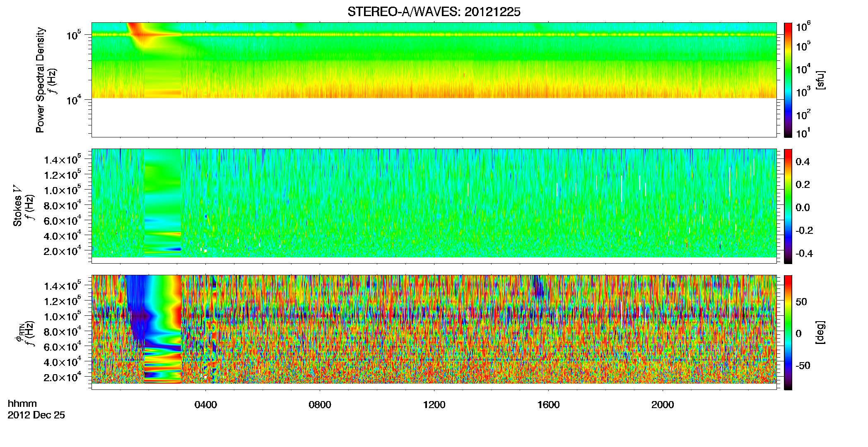Click the Stokes V axis label

coord(17,206)
